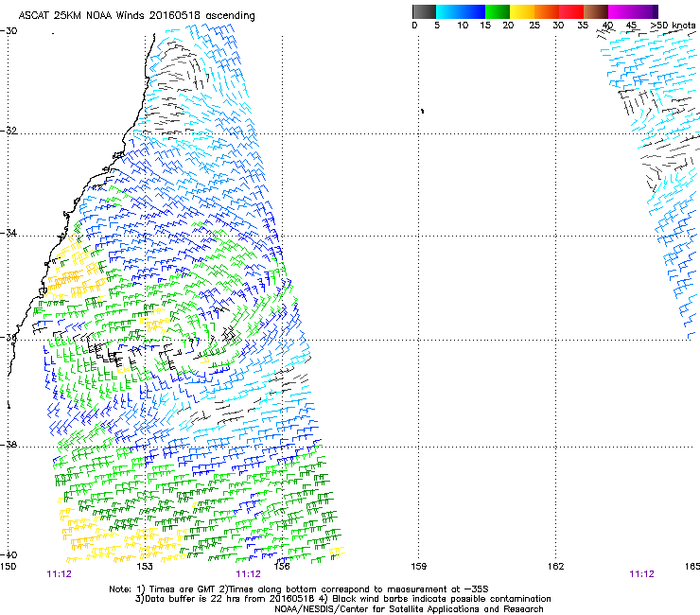The height and width of the screenshot is (615, 700).
Task: Click the purple 11:12 time near longitude 156
Action: pyautogui.click(x=248, y=574)
